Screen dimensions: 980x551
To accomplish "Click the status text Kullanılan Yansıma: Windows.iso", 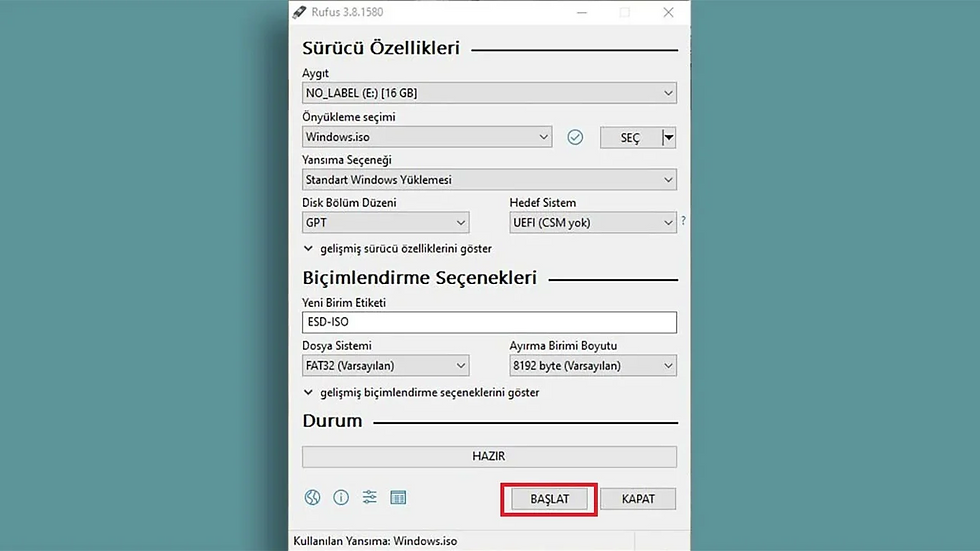I will coord(375,541).
